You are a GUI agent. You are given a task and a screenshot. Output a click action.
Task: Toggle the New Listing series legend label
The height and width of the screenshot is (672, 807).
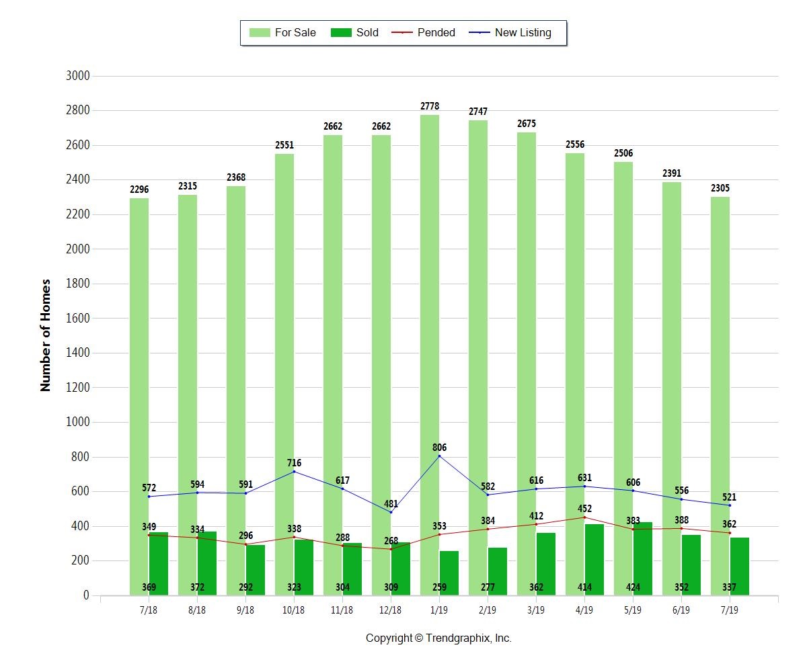[523, 33]
